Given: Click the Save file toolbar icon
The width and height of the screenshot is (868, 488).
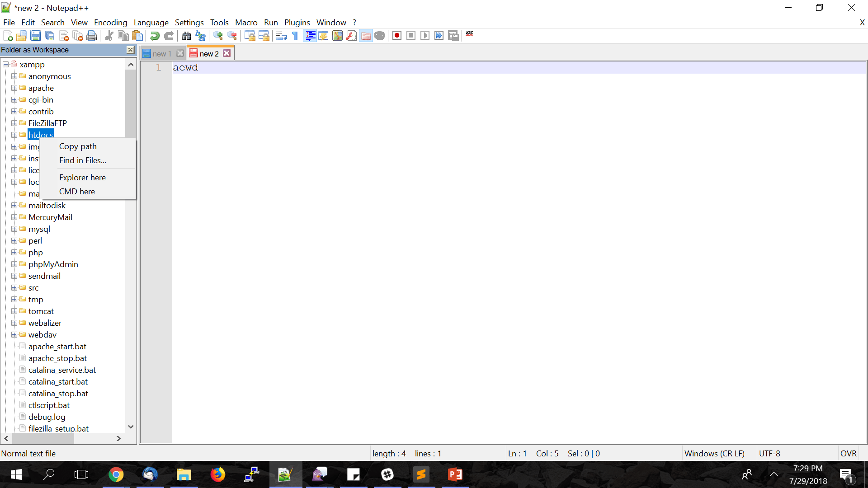Looking at the screenshot, I should [x=36, y=36].
